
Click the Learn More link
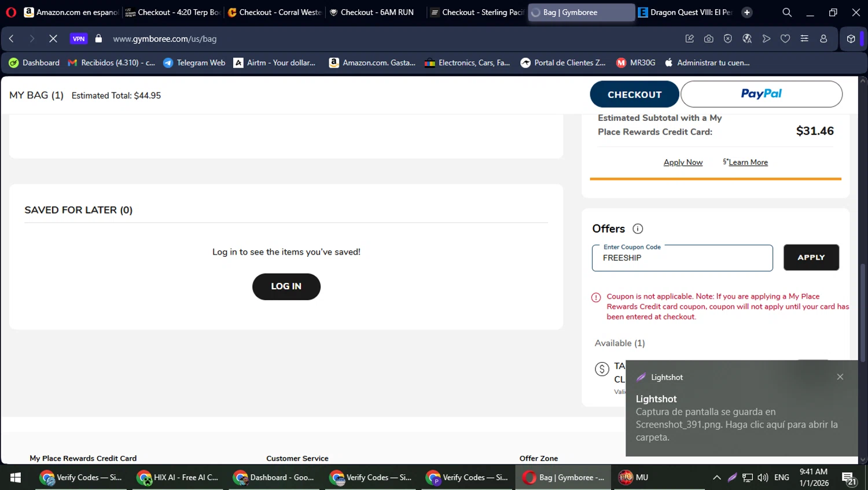(x=748, y=163)
